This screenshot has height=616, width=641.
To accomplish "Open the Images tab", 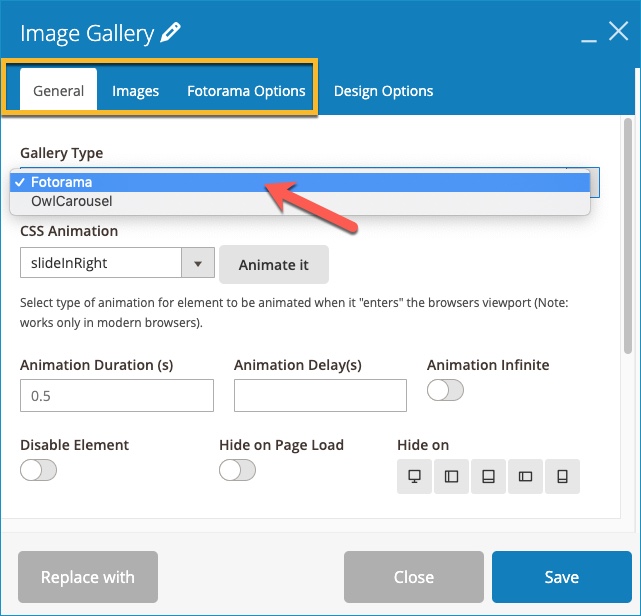I will pyautogui.click(x=136, y=91).
